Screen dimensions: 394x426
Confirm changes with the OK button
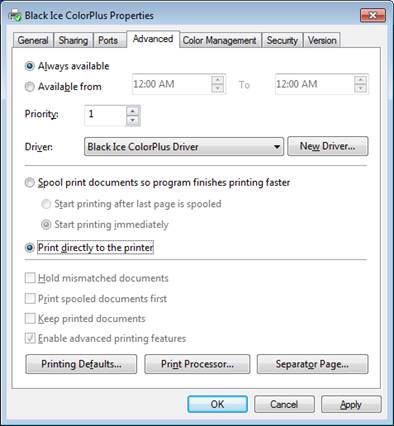(x=217, y=404)
